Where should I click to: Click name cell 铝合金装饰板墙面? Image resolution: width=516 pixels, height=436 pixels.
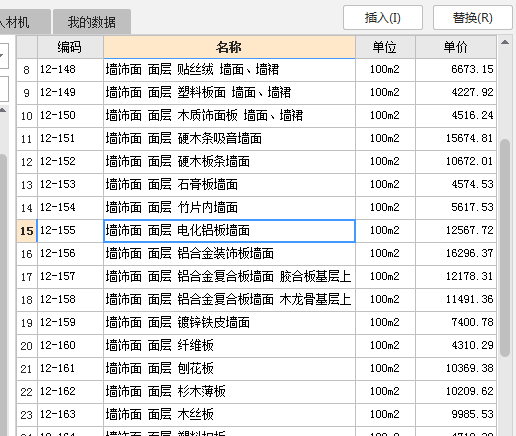point(229,254)
